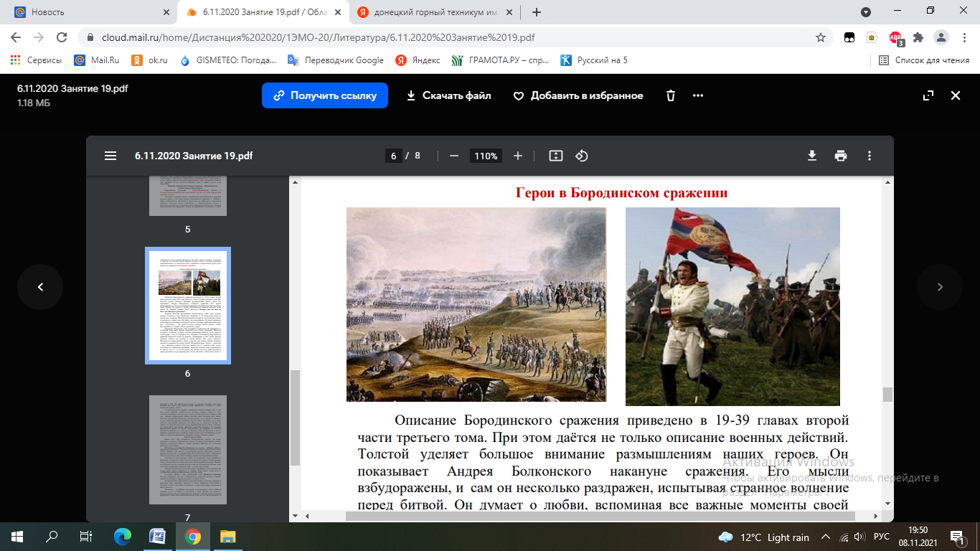This screenshot has height=551, width=980.
Task: Open the Chrome three-dot menu
Action: point(963,37)
